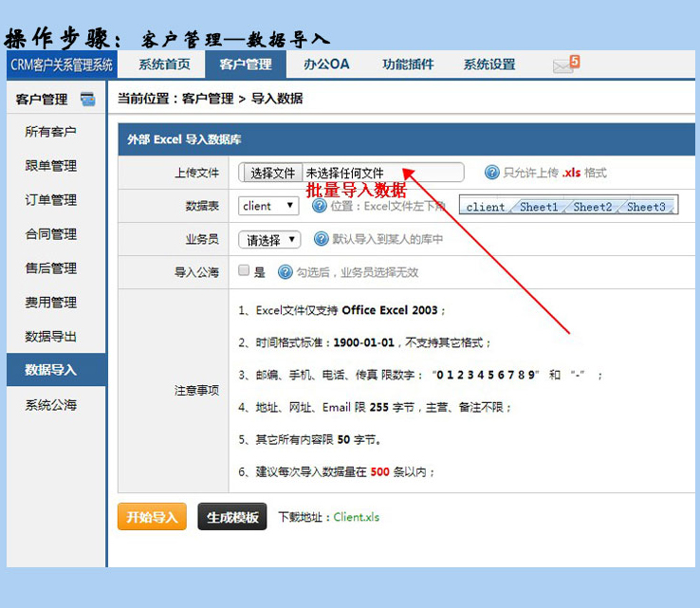
Task: Select 所有客户 in the sidebar
Action: (x=51, y=132)
